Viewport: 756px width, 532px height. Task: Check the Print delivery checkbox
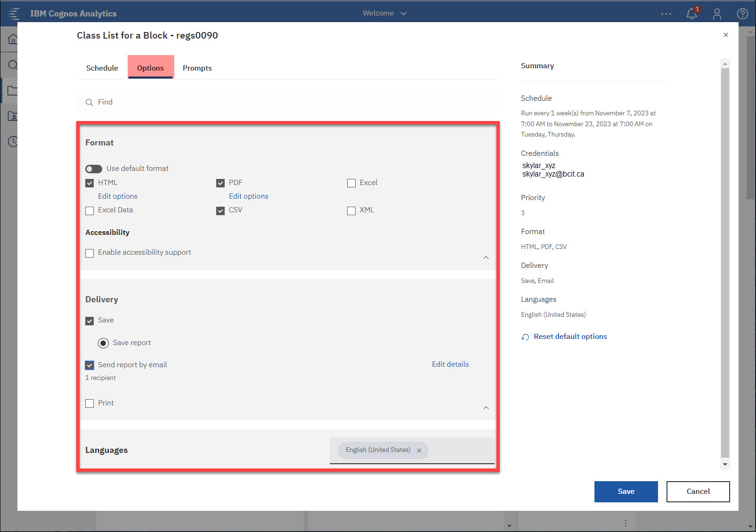[89, 403]
